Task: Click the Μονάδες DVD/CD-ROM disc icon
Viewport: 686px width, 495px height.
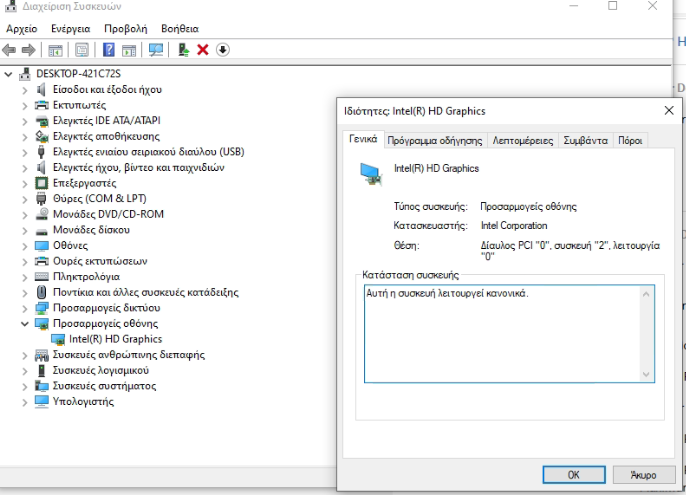Action: (42, 214)
